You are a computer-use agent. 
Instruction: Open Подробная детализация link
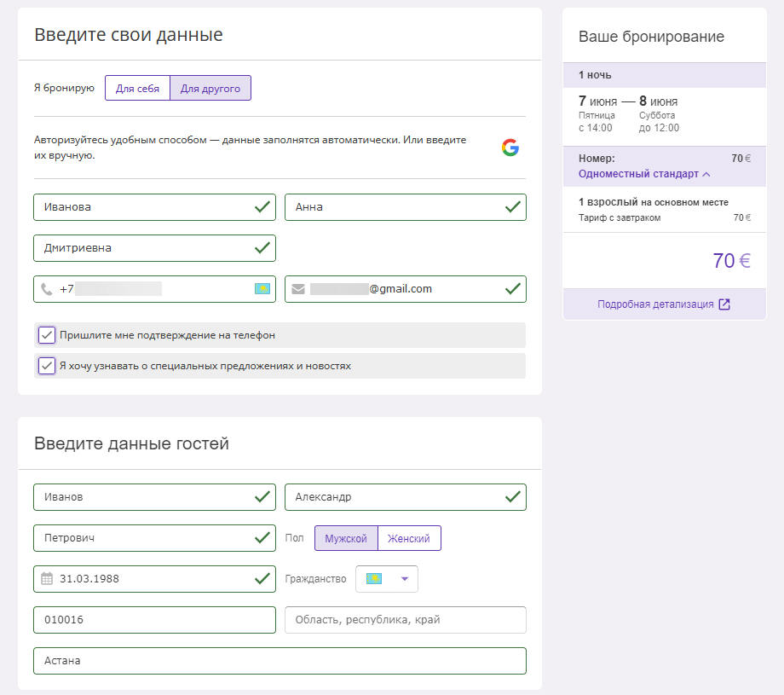(x=655, y=304)
